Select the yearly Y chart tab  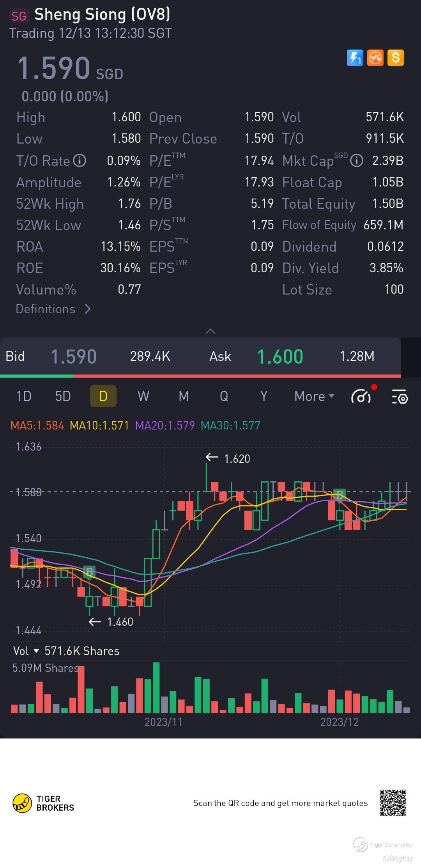264,396
